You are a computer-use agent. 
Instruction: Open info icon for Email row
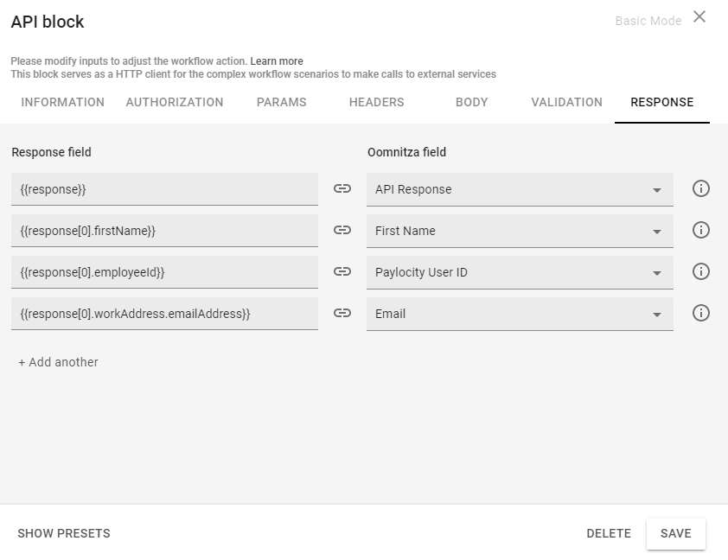pyautogui.click(x=701, y=314)
